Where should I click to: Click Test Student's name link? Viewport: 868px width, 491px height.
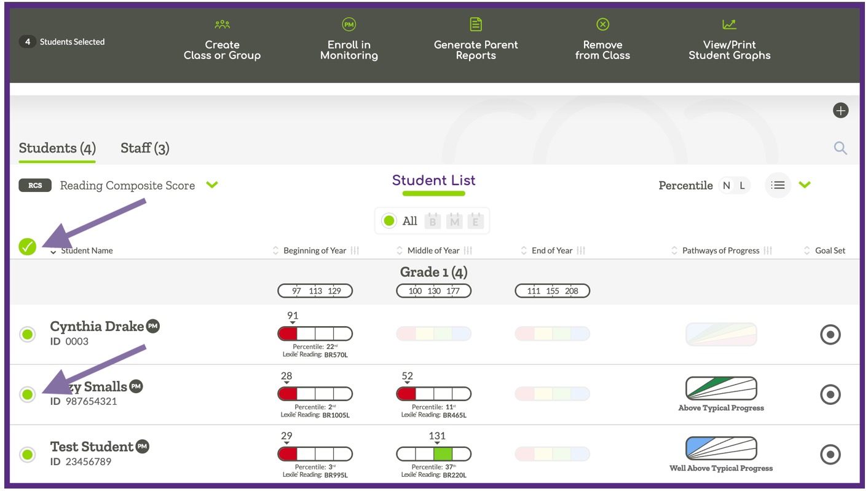[x=91, y=446]
